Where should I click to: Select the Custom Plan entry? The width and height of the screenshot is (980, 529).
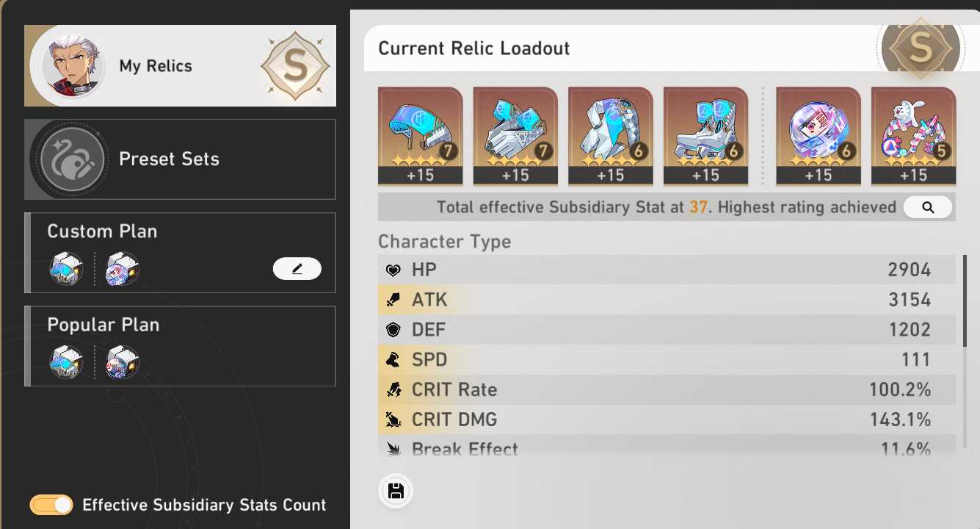coord(180,253)
